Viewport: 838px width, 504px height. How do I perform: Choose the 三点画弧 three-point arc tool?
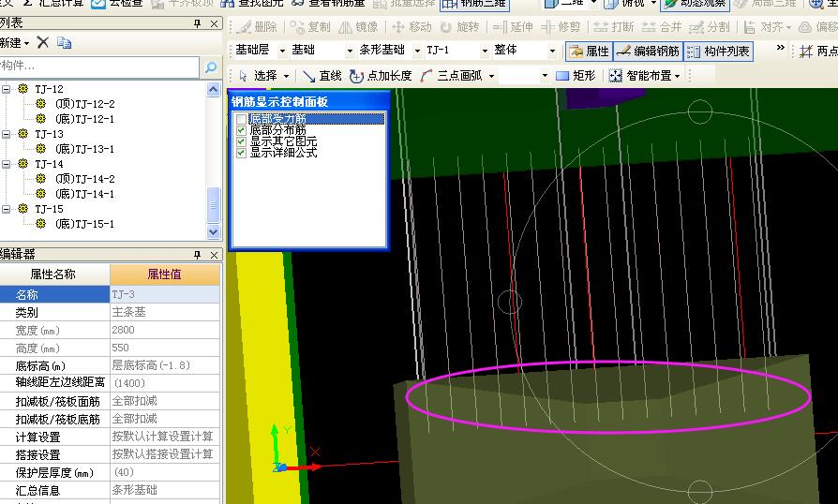tap(452, 76)
